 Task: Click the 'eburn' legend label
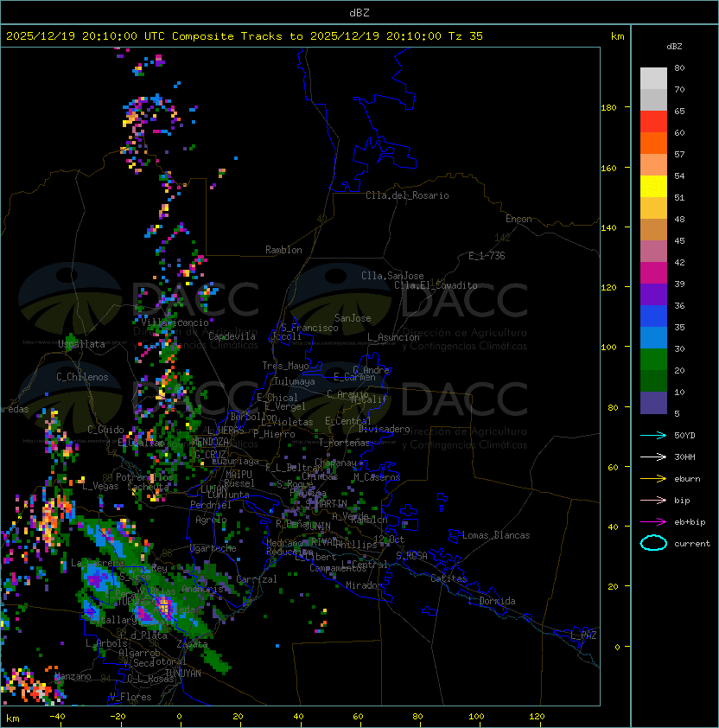click(x=687, y=479)
